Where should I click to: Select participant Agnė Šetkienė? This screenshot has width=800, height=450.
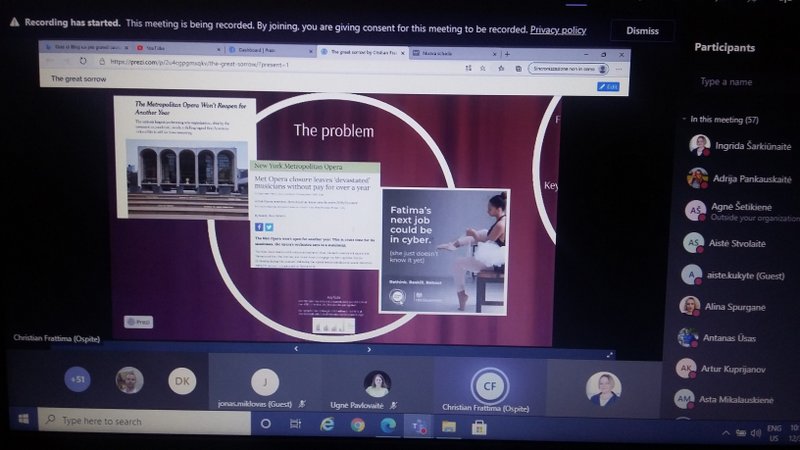coord(740,211)
